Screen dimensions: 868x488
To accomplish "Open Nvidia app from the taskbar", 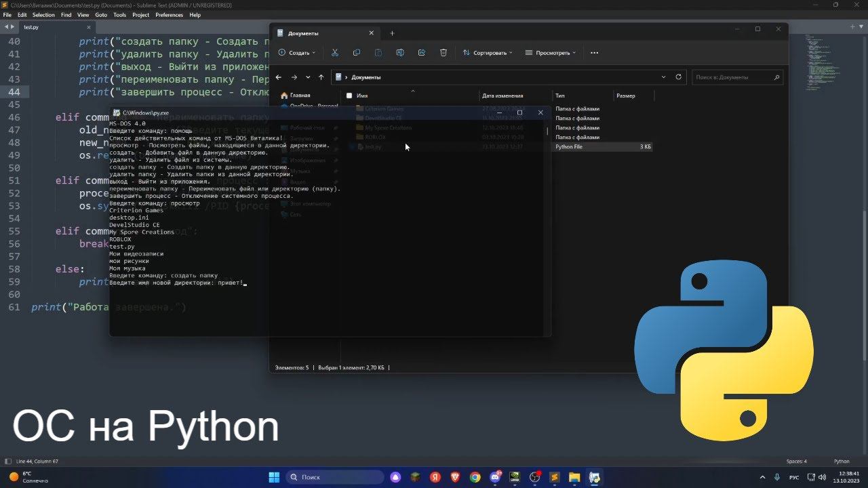I will (515, 477).
